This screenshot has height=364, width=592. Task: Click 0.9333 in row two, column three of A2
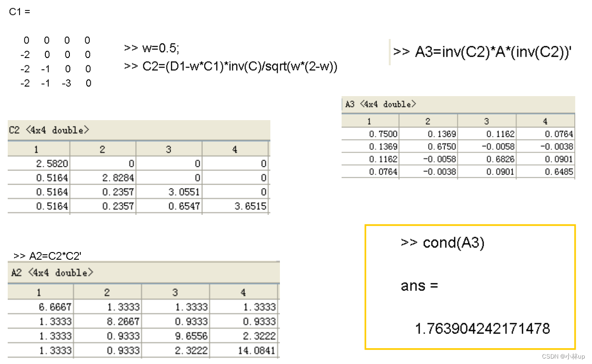coord(175,321)
